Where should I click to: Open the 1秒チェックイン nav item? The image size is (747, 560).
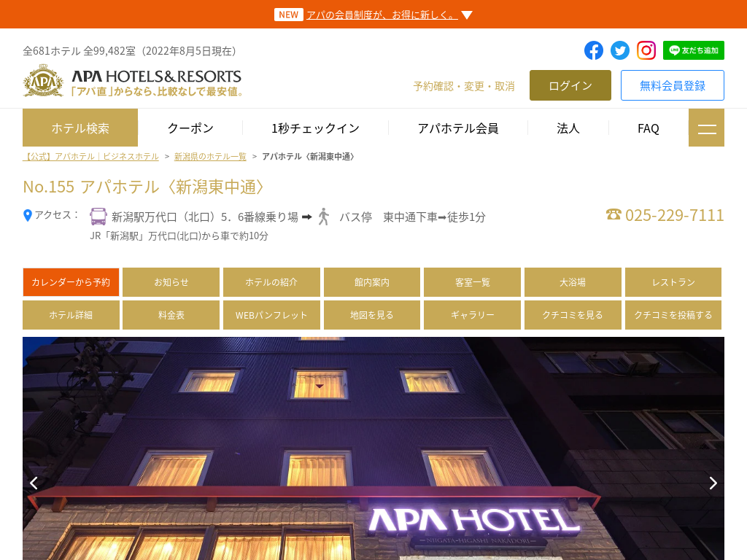click(x=315, y=128)
